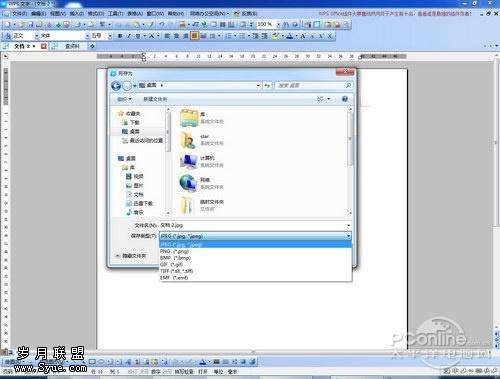Open the 库 system folder icon
This screenshot has width=500, height=379.
189,118
